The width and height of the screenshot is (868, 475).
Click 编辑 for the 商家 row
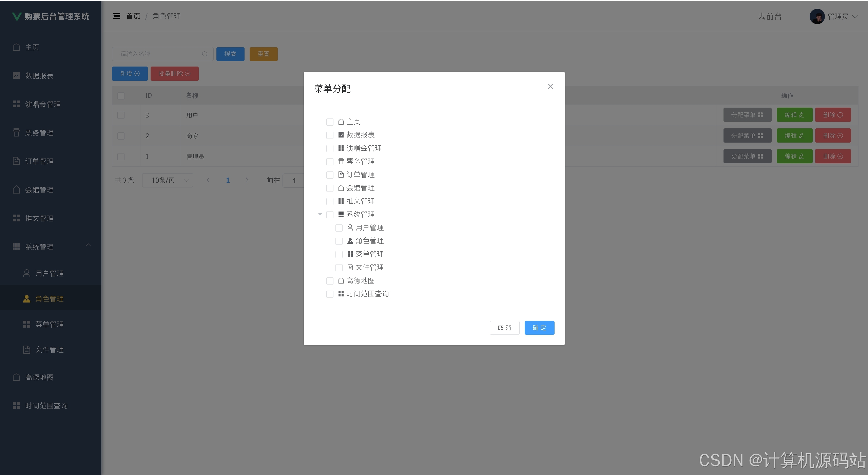pyautogui.click(x=794, y=135)
